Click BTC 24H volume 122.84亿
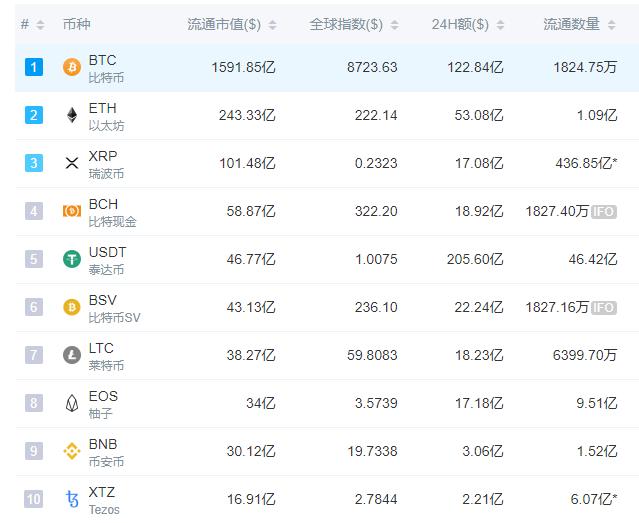 coord(475,67)
